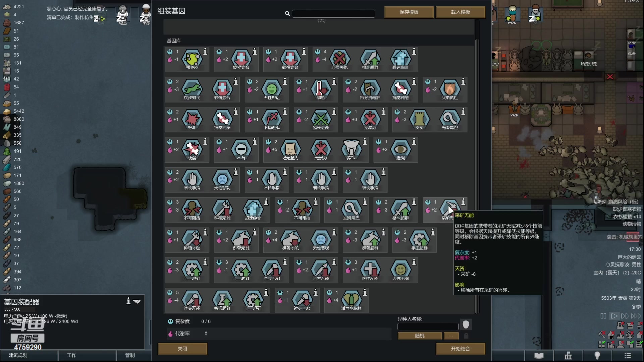Screen dimensions: 644x362
Task: Pick the 火焰抗性 gene icon
Action: [x=450, y=89]
